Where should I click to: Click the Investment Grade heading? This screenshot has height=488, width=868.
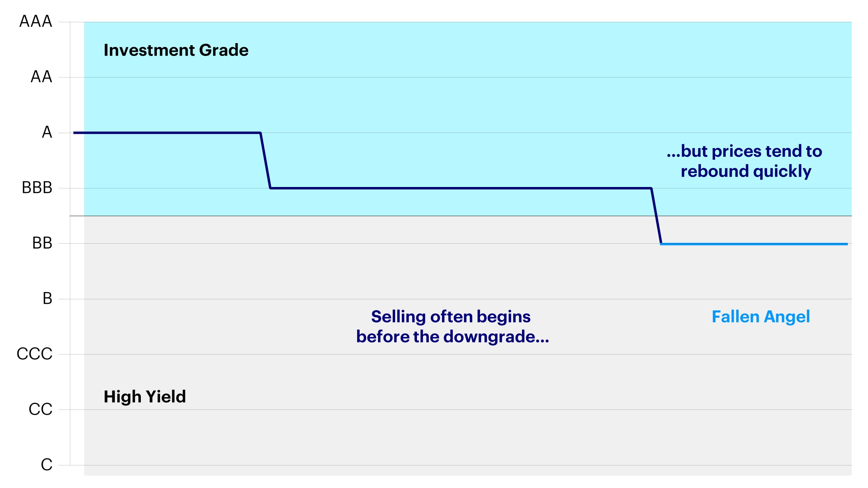pyautogui.click(x=176, y=50)
